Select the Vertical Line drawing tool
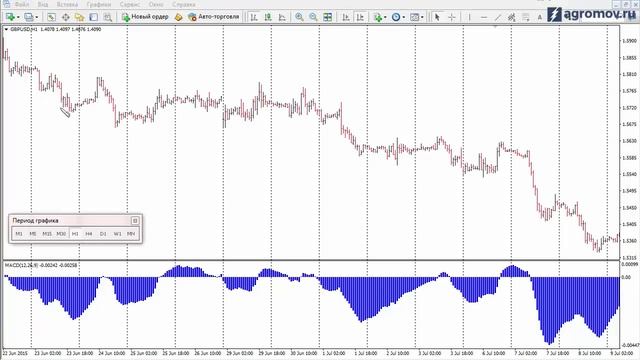This screenshot has height=360, width=640. point(469,17)
